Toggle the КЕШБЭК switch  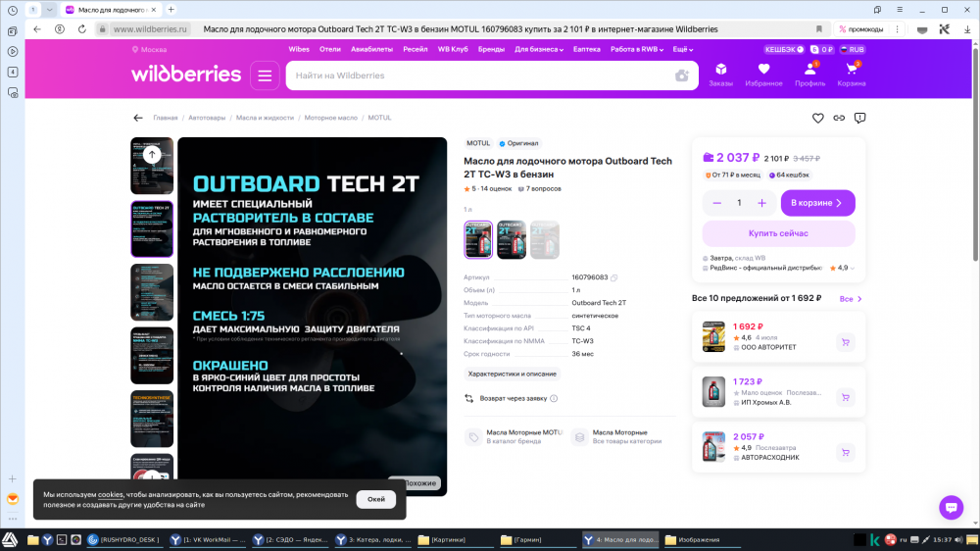pos(784,49)
